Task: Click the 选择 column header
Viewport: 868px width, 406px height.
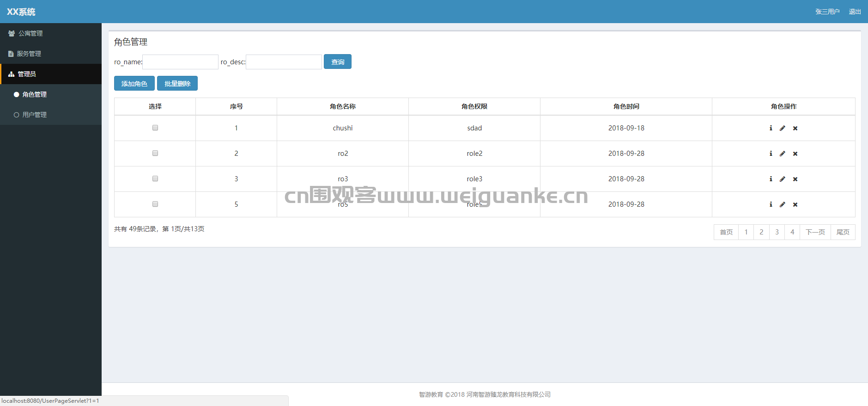Action: pos(155,106)
